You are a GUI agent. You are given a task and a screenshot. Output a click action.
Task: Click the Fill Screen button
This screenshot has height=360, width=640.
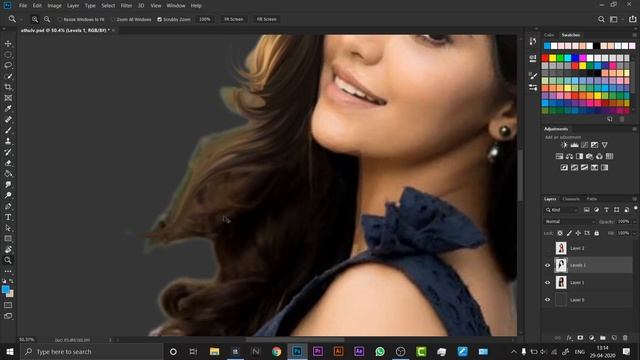pyautogui.click(x=267, y=19)
